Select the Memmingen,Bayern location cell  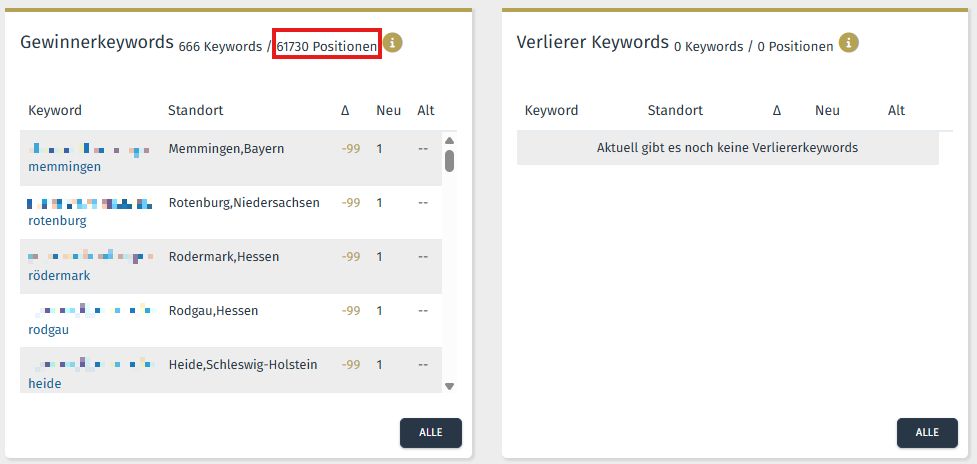(x=226, y=149)
